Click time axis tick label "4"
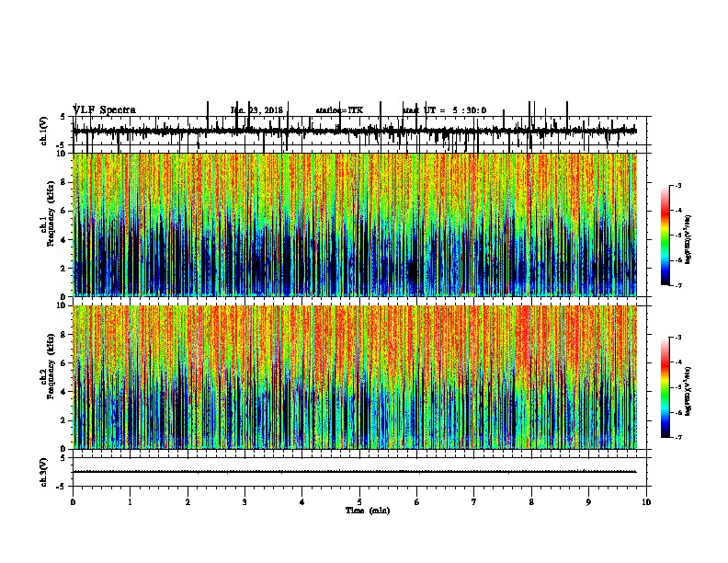The width and height of the screenshot is (728, 563). (x=302, y=502)
